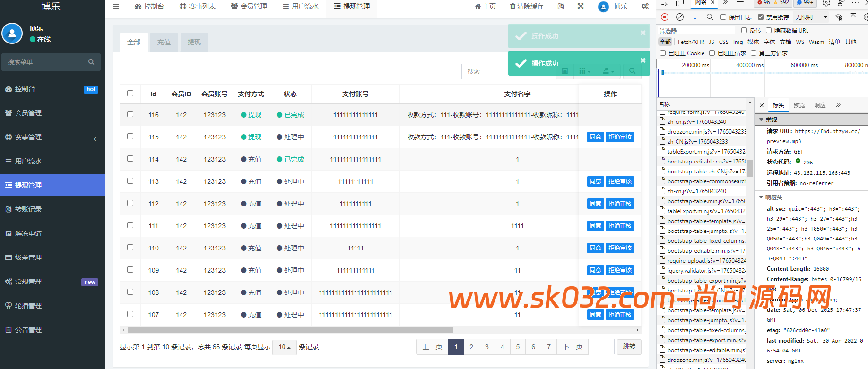
Task: Open 用户流水 in the top navigation
Action: tap(301, 6)
